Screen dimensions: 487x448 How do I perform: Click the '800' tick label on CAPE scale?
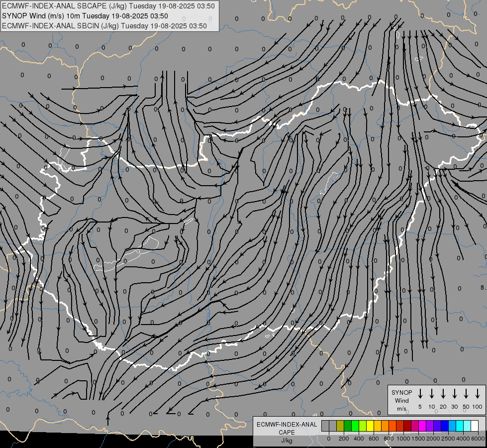389,439
